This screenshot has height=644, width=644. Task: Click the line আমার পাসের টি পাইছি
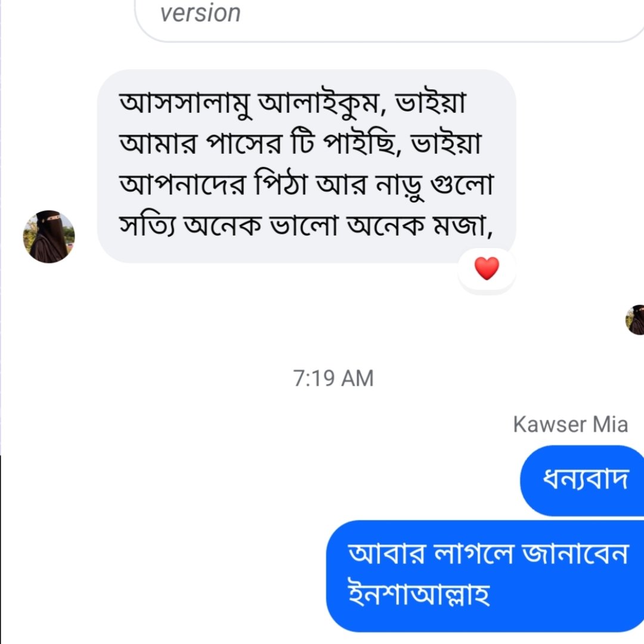tap(260, 143)
